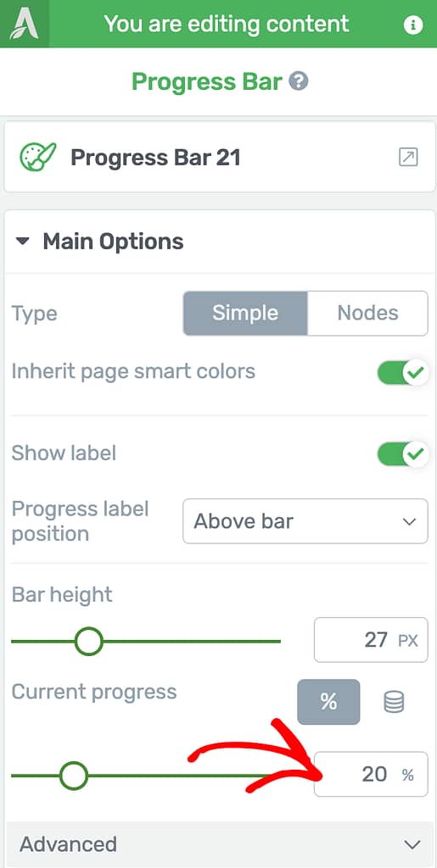Open the info icon in green header

(412, 25)
